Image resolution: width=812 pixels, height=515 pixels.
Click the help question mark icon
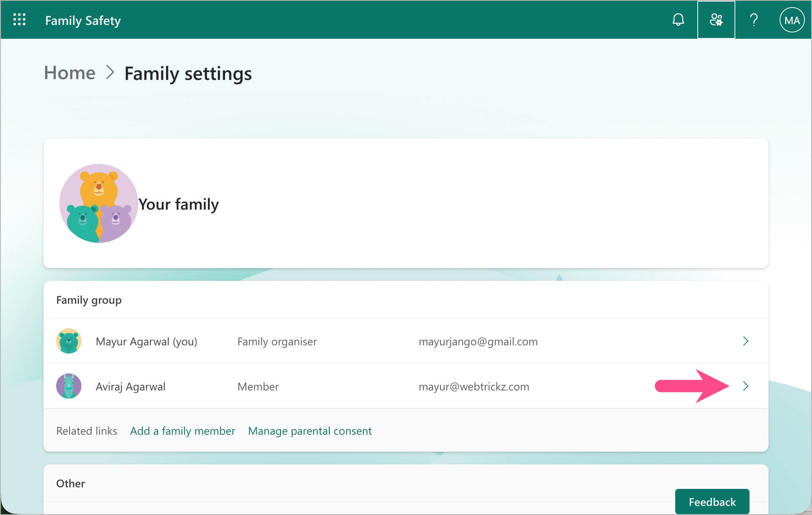tap(753, 20)
